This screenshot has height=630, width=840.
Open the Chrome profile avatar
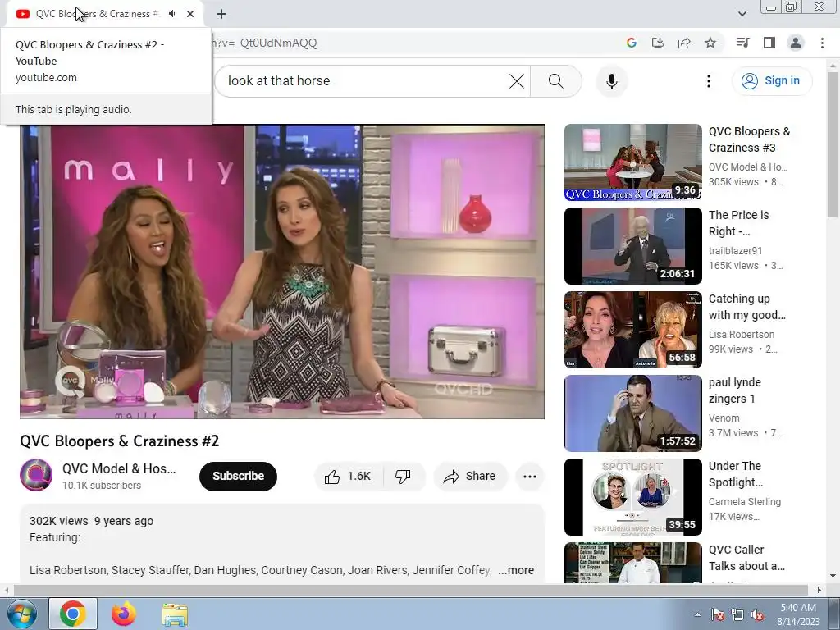pos(796,43)
